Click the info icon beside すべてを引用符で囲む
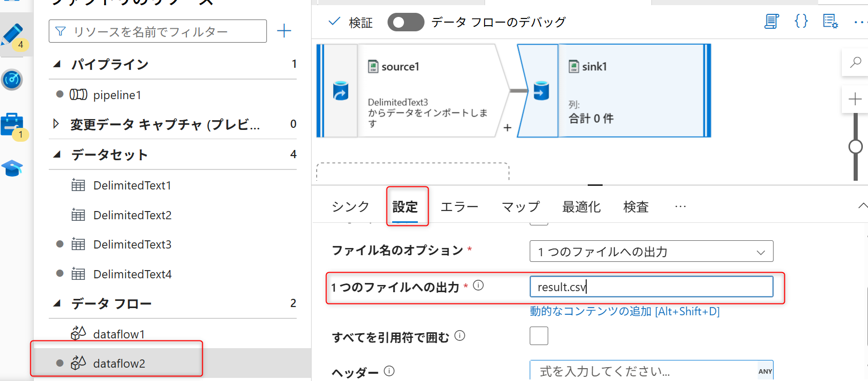The width and height of the screenshot is (868, 381). point(460,336)
